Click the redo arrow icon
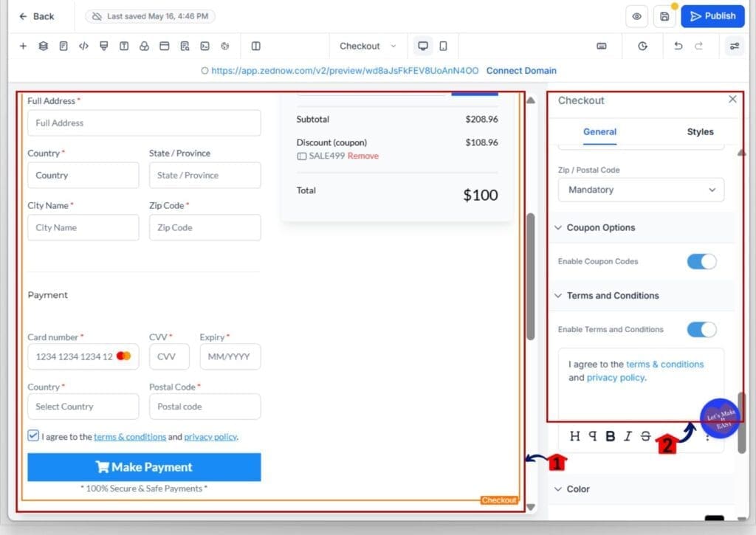 [x=698, y=46]
